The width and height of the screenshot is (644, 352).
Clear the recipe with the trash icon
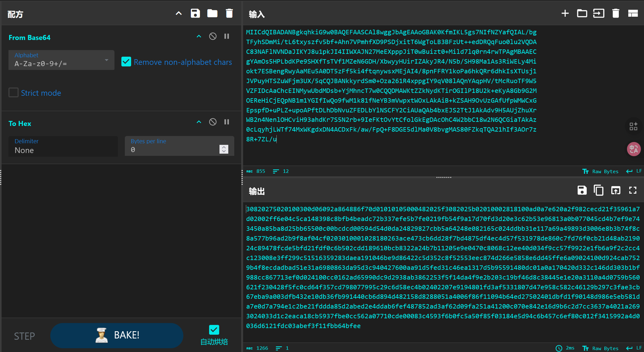[x=229, y=14]
